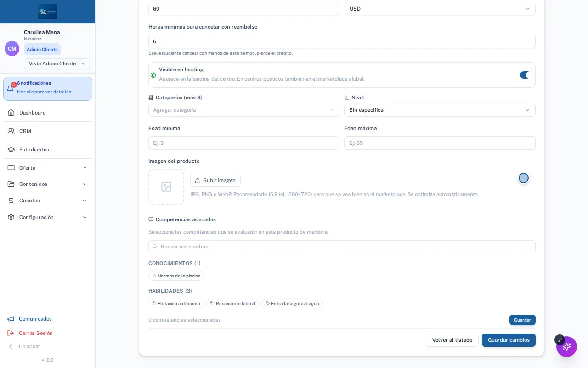The image size is (588, 368).
Task: Click the Cerrar Sesión logout icon
Action: click(x=11, y=333)
